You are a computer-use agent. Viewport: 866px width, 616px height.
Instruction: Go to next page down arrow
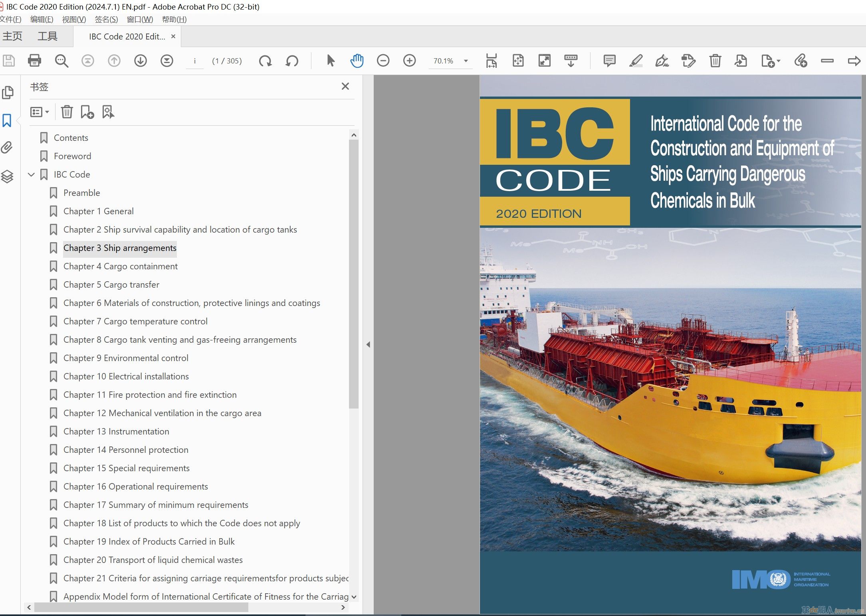[x=141, y=61]
